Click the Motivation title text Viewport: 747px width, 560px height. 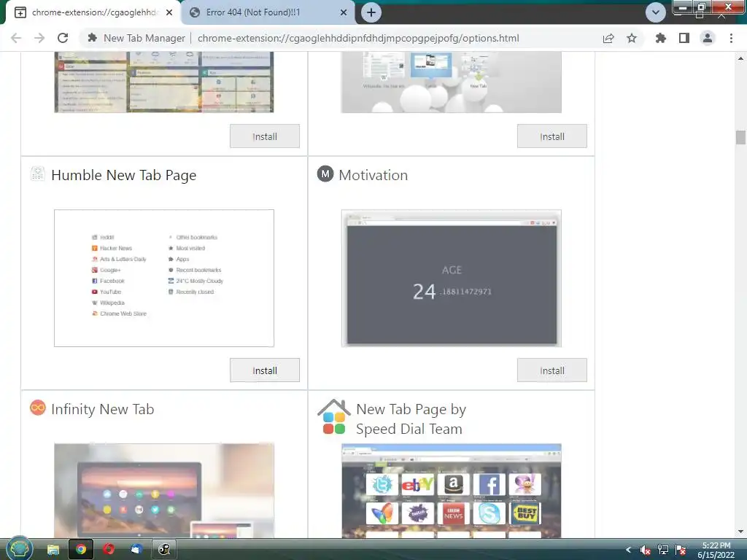point(373,175)
